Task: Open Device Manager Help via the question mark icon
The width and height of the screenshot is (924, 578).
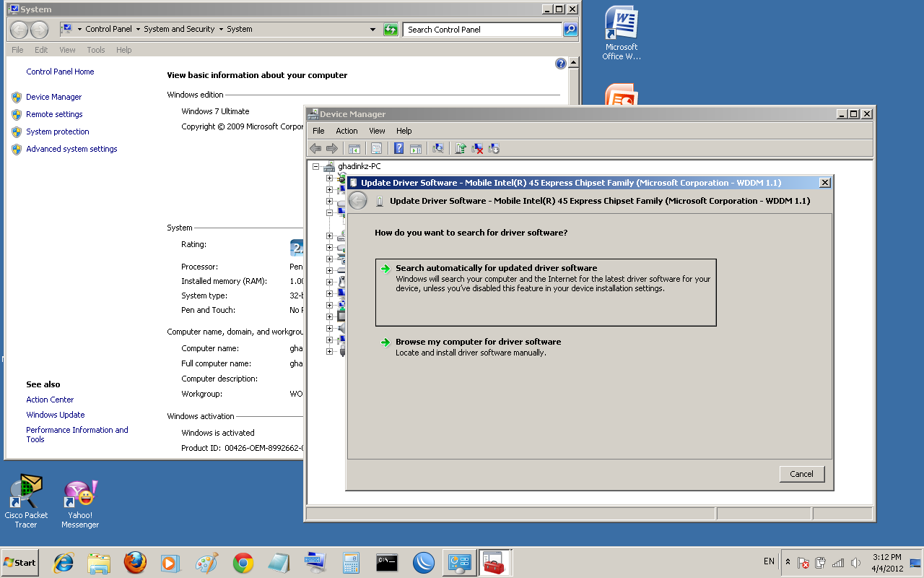Action: [x=398, y=148]
